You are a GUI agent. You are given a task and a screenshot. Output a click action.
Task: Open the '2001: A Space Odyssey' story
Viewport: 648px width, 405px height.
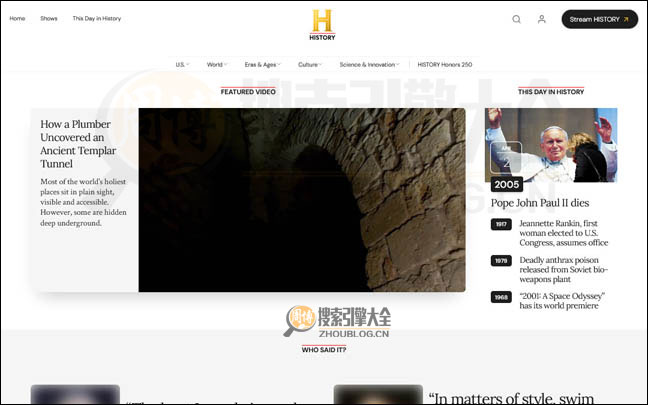[x=562, y=301]
